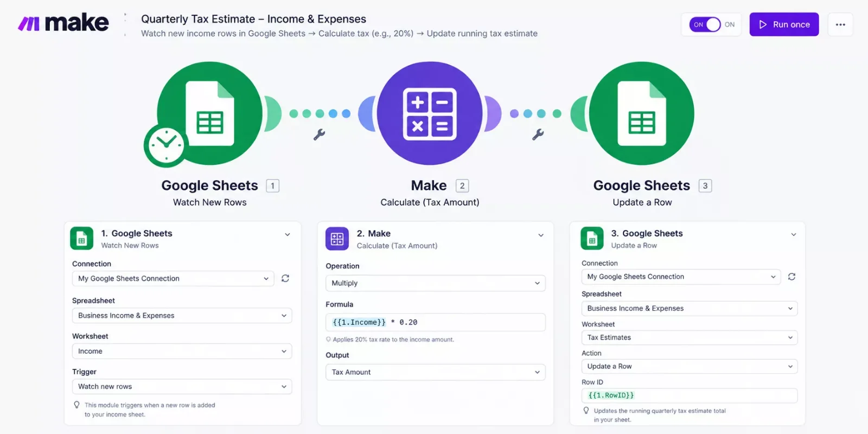Open the Make Calculate module circle

430,113
